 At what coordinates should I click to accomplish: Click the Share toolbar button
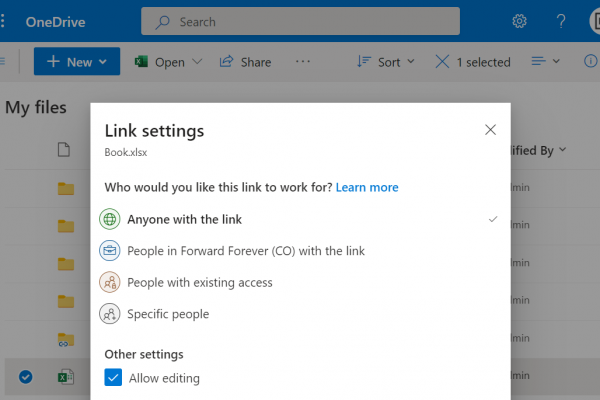(245, 62)
